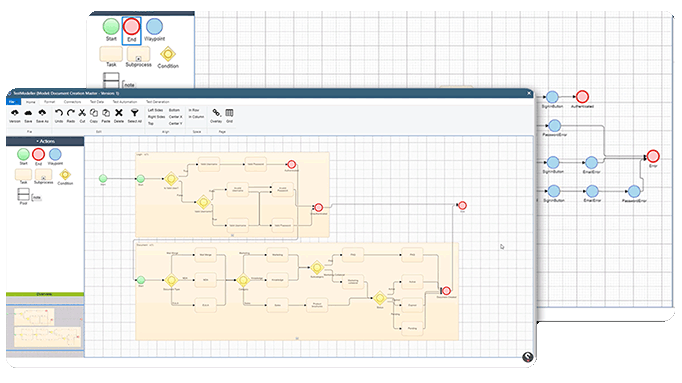Select the Authenticated end node in the background window
Screen dimensions: 682x383
coord(582,97)
